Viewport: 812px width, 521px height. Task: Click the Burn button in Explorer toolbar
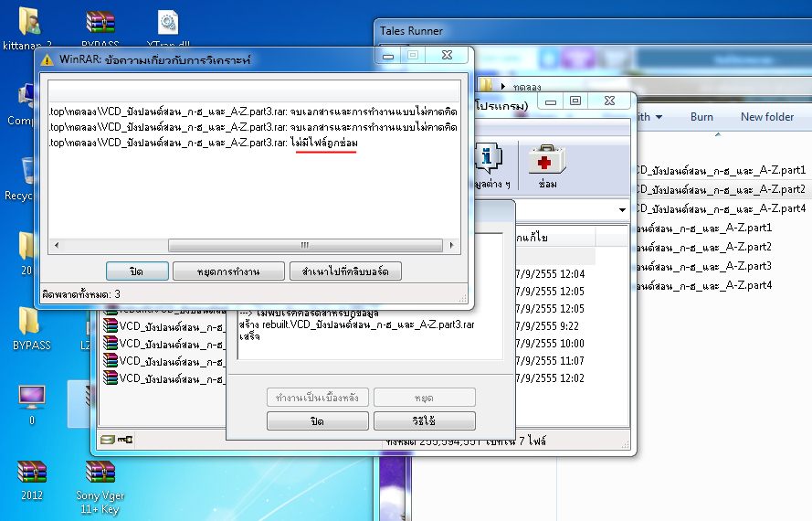point(701,117)
